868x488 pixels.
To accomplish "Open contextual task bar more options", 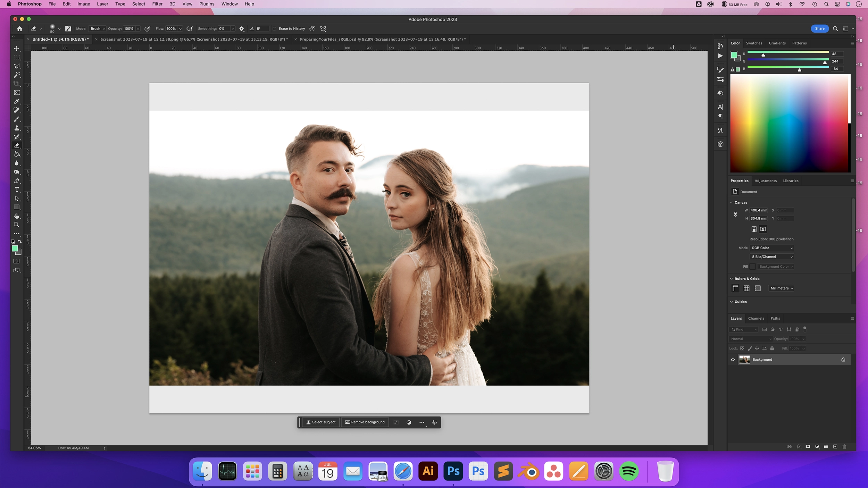I will click(422, 422).
